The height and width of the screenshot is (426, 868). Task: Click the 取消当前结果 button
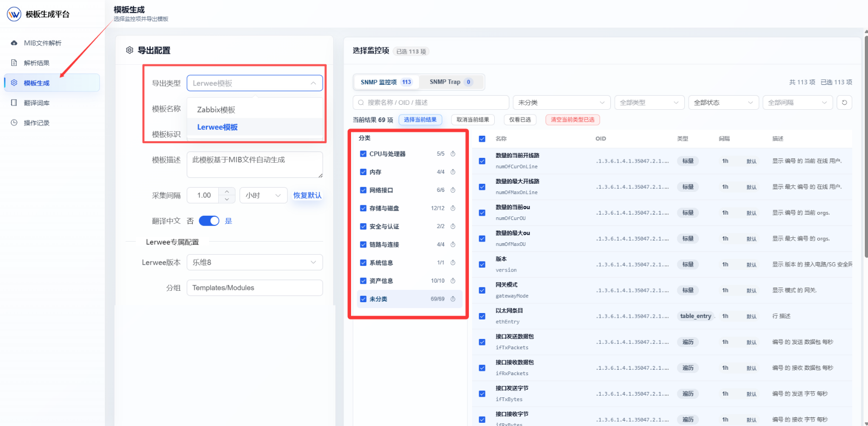(x=473, y=119)
